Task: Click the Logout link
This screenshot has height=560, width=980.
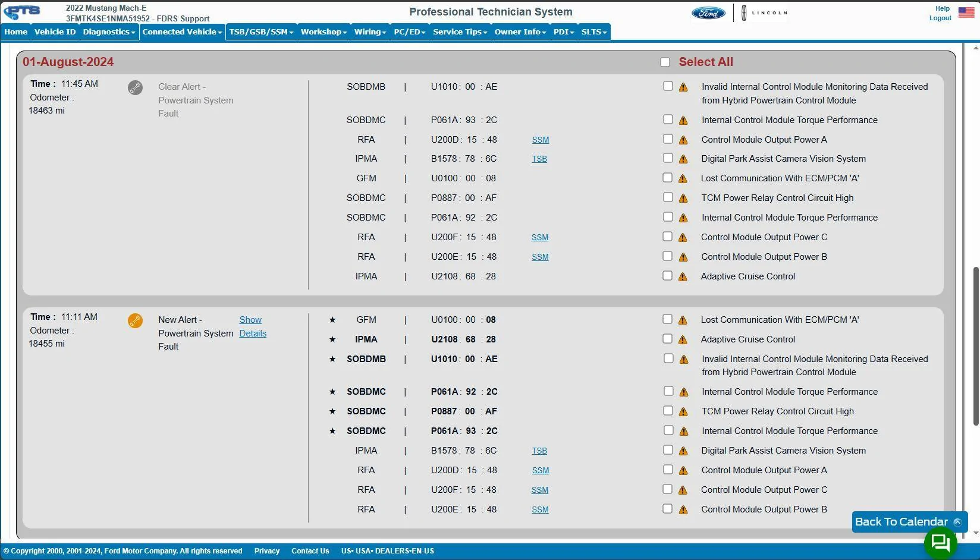Action: tap(940, 18)
